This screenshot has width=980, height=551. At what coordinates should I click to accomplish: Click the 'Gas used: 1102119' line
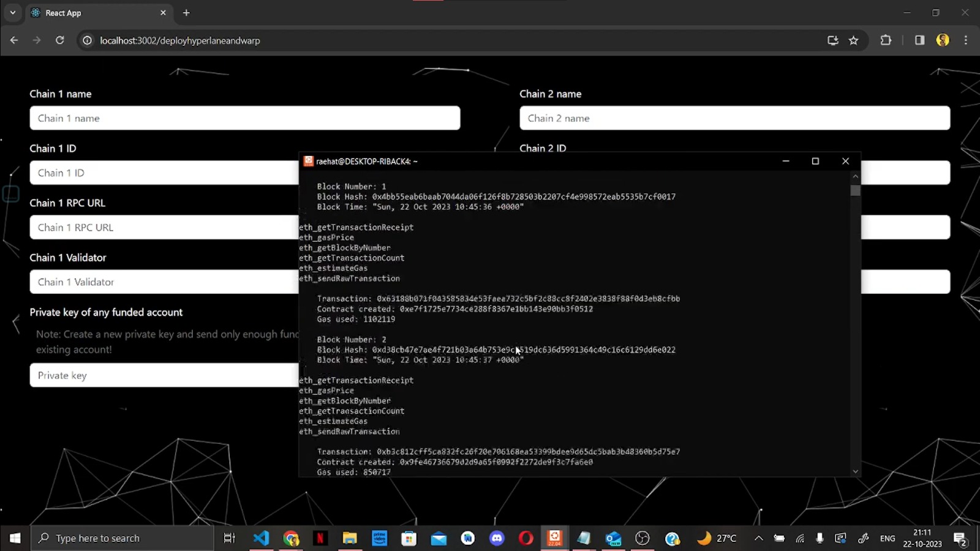355,319
